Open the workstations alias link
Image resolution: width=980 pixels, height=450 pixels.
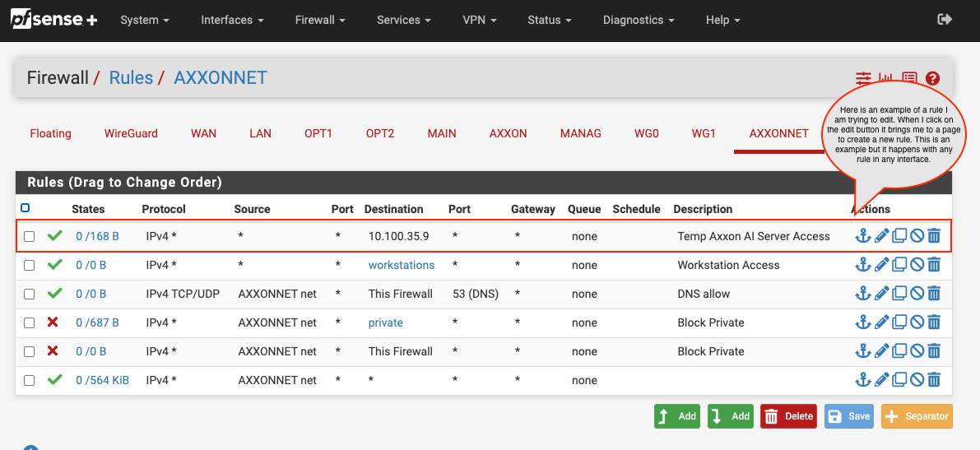(402, 265)
